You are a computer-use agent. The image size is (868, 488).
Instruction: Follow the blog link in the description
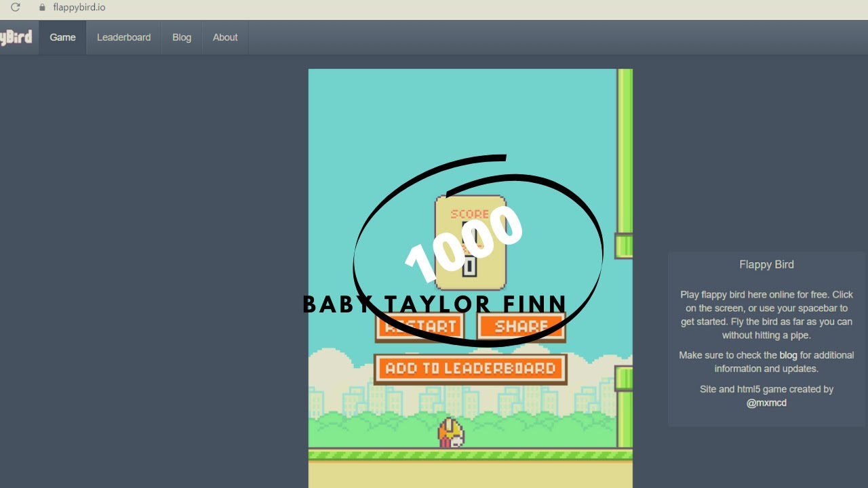pyautogui.click(x=788, y=355)
